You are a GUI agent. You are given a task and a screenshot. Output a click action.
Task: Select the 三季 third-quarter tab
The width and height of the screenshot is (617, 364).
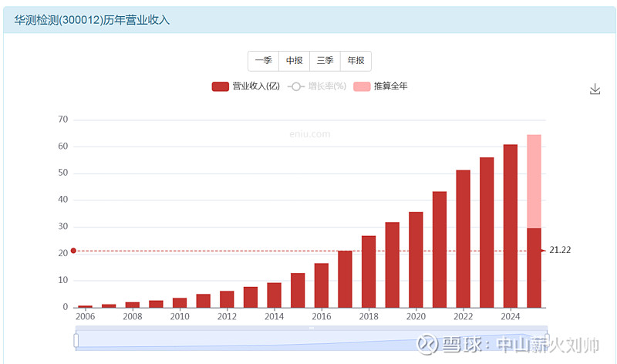[x=325, y=61]
